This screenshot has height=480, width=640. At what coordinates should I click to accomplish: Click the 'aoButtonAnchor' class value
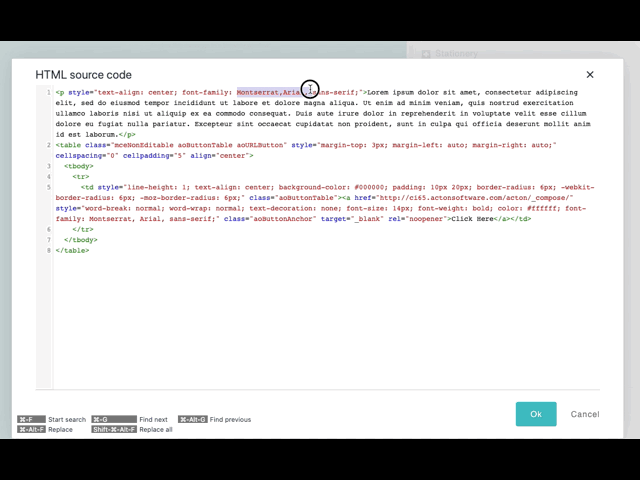click(283, 219)
